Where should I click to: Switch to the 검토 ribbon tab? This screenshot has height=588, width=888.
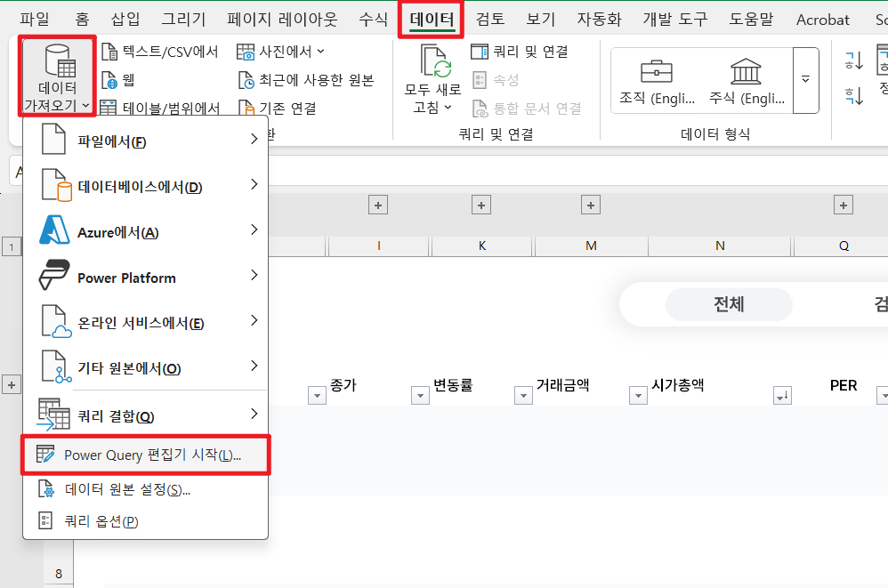489,17
